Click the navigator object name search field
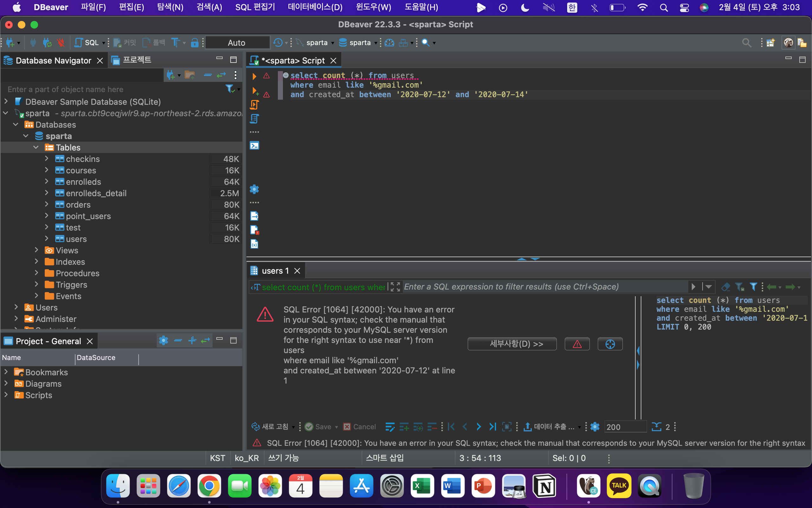 pyautogui.click(x=114, y=89)
